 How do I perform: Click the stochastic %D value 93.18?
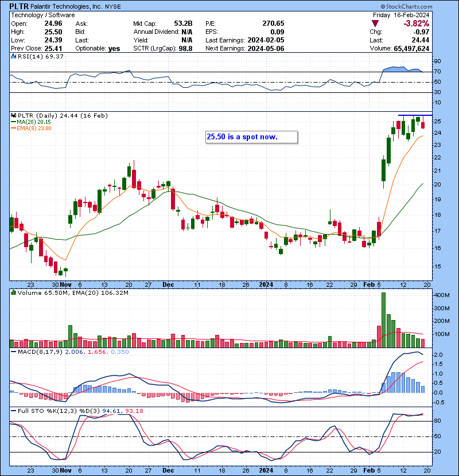coord(134,411)
